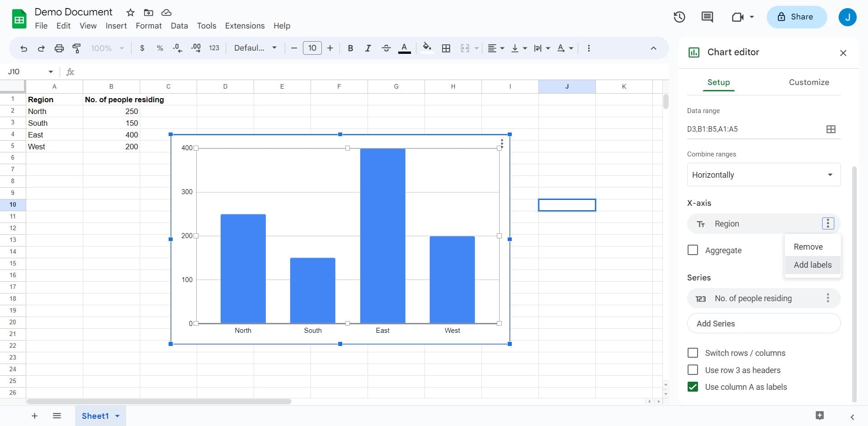
Task: Open the text color picker
Action: click(404, 48)
